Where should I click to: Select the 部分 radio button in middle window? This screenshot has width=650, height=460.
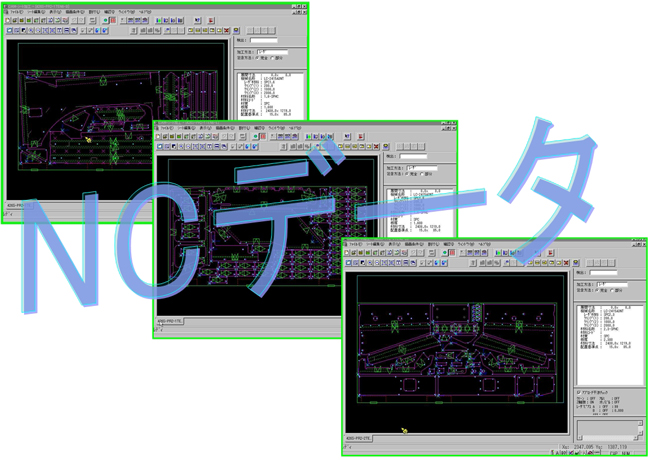pyautogui.click(x=423, y=174)
